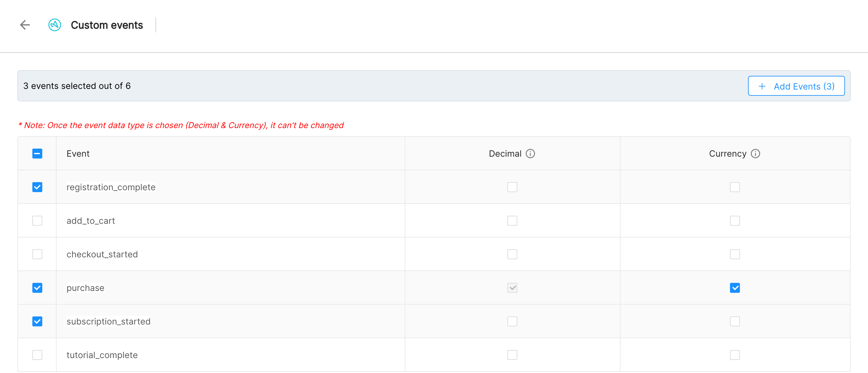Click the Currency column header label

727,154
